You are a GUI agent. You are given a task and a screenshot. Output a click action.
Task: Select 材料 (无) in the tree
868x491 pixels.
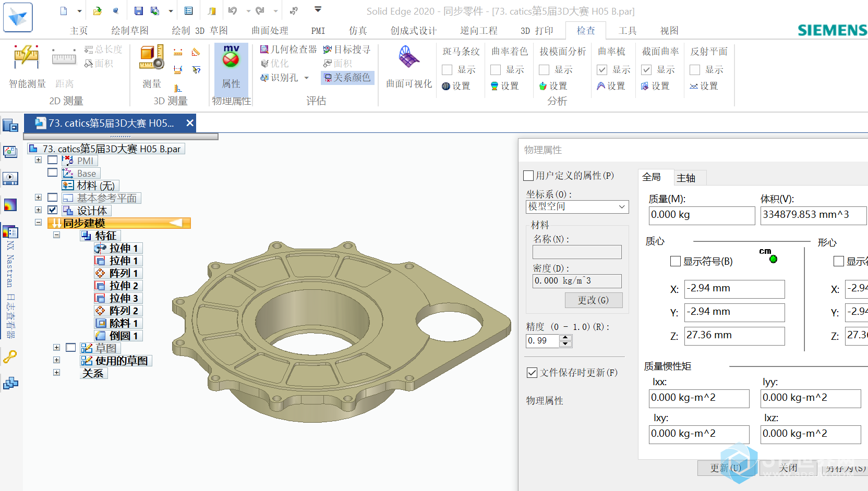(90, 186)
